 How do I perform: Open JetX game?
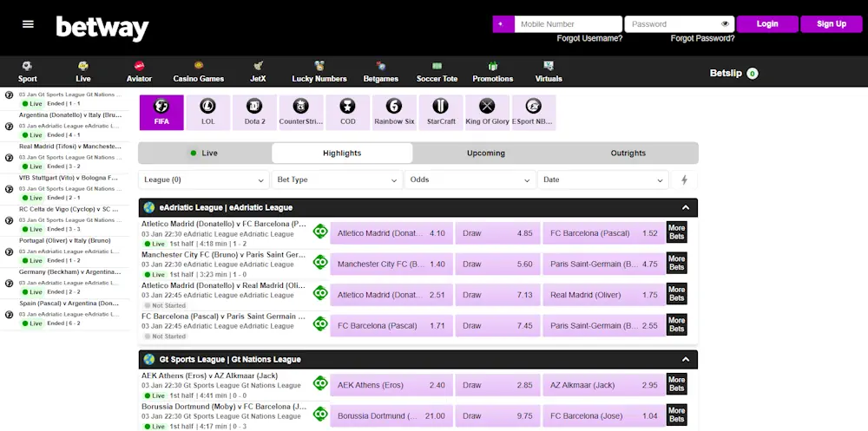coord(258,72)
